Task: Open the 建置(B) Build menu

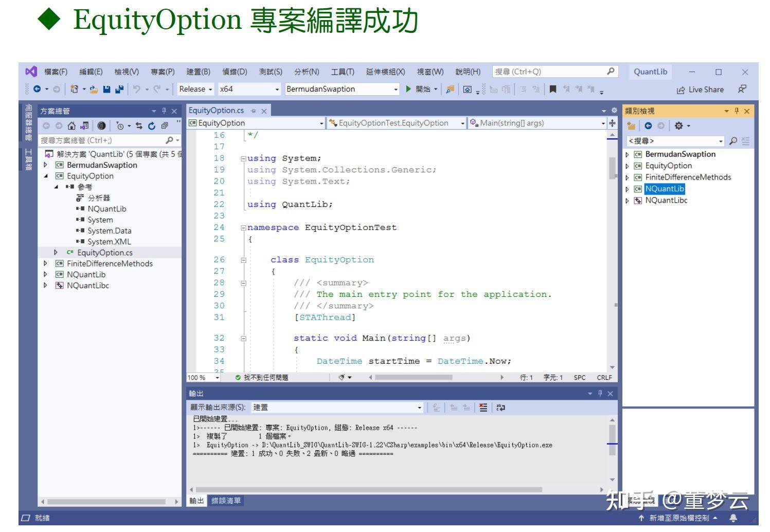Action: coord(199,72)
